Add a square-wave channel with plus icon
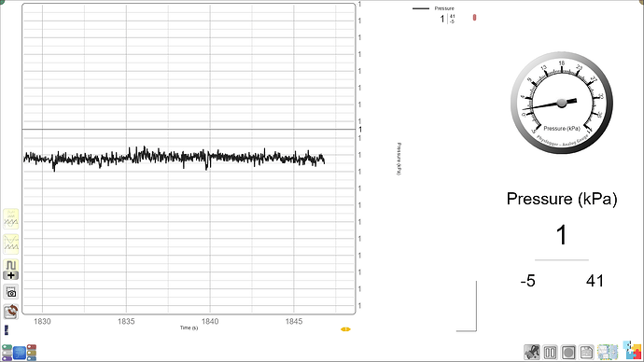Screen dimensions: 644x362 click(11, 270)
